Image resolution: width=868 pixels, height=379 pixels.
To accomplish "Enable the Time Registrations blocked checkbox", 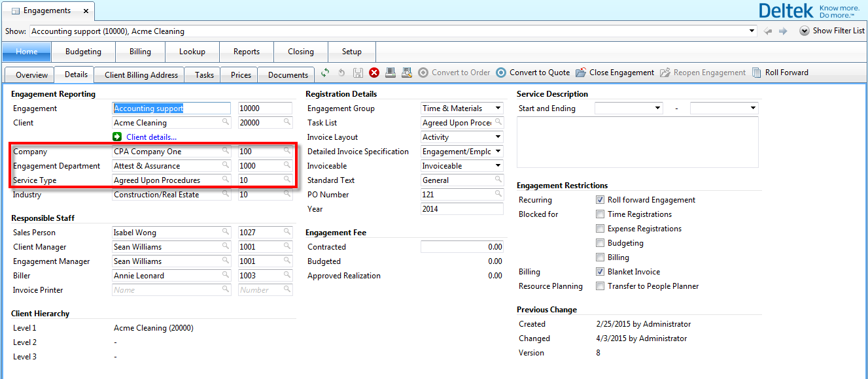I will (x=600, y=214).
